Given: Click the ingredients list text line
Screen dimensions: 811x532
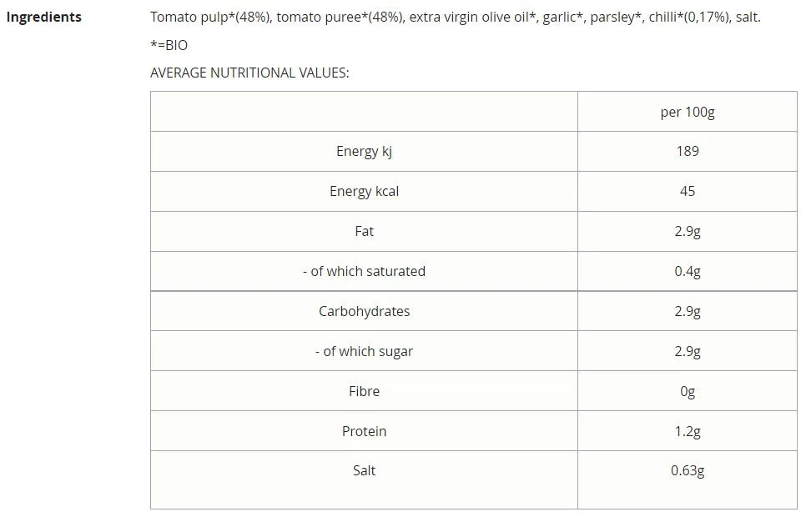Looking at the screenshot, I should coord(456,17).
